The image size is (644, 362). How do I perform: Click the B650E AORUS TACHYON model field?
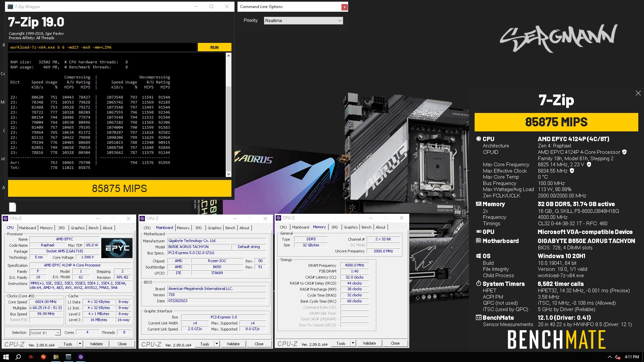coord(199,247)
